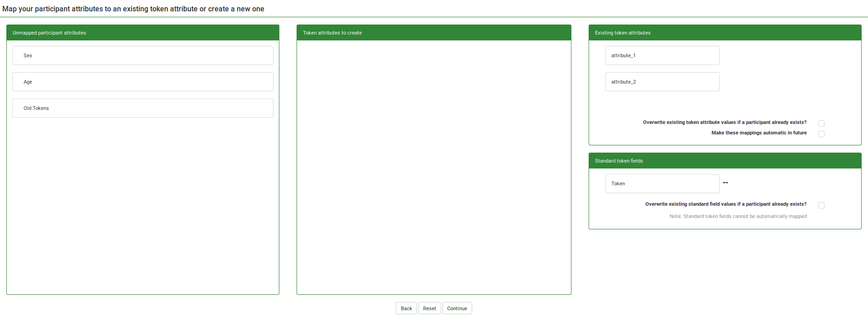Click the 'Map your participant attributes' page heading
Screen dimensions: 868x317
[133, 9]
